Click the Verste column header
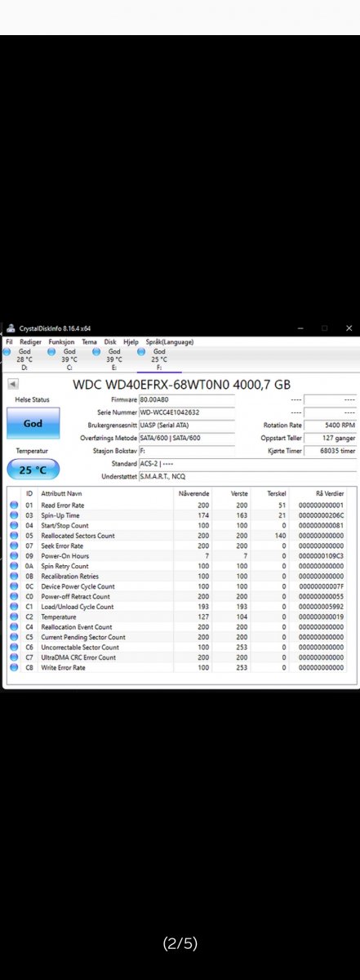The width and height of the screenshot is (360, 980). 239,494
